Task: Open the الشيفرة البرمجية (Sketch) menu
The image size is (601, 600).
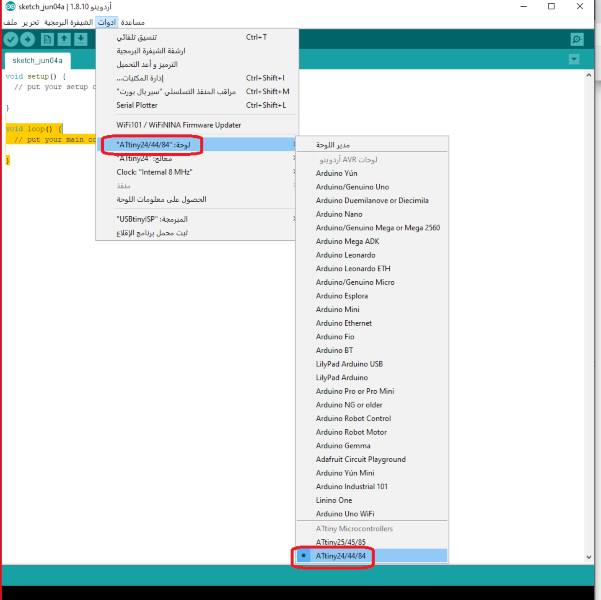Action: coord(69,23)
